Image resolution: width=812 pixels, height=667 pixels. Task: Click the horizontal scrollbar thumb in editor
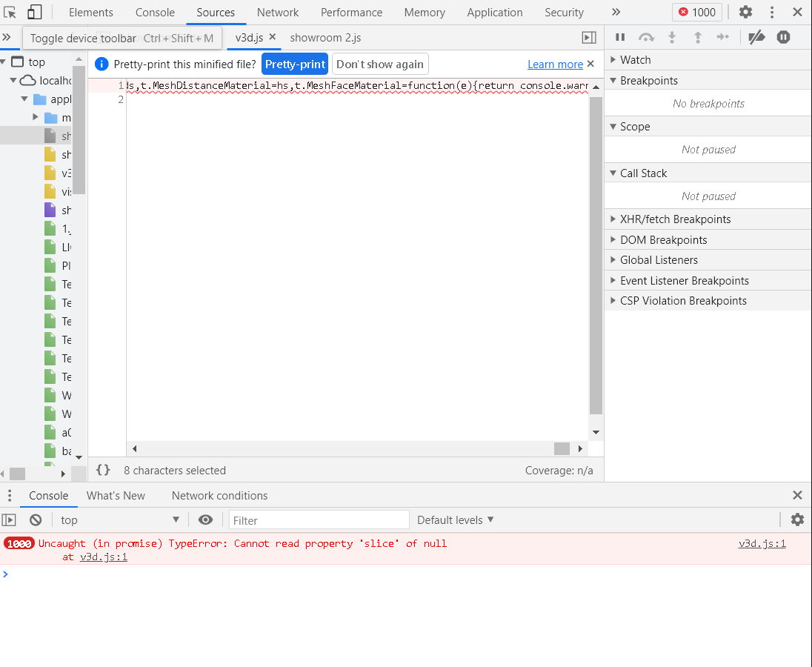point(562,449)
